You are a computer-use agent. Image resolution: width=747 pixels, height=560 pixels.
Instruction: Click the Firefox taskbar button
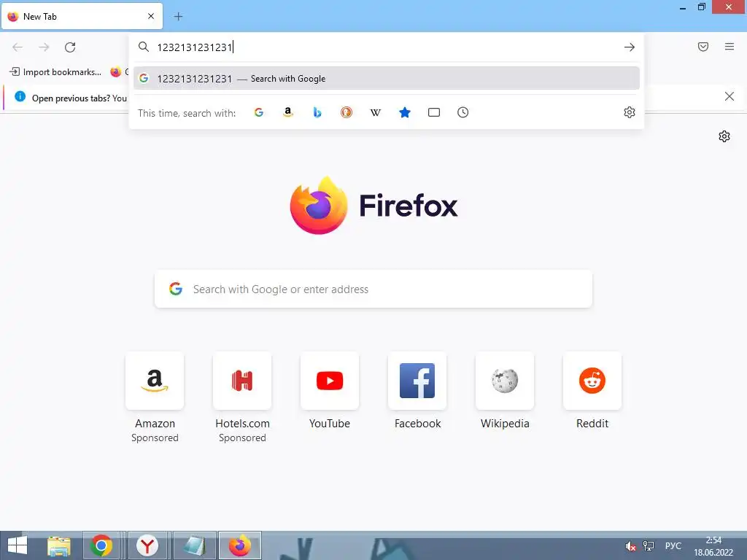(239, 545)
